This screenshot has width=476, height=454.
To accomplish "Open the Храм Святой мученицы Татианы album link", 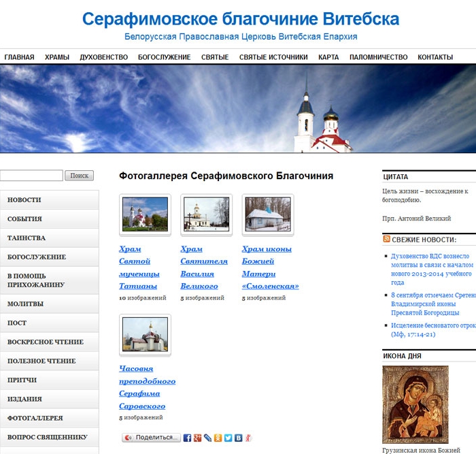I will click(139, 267).
